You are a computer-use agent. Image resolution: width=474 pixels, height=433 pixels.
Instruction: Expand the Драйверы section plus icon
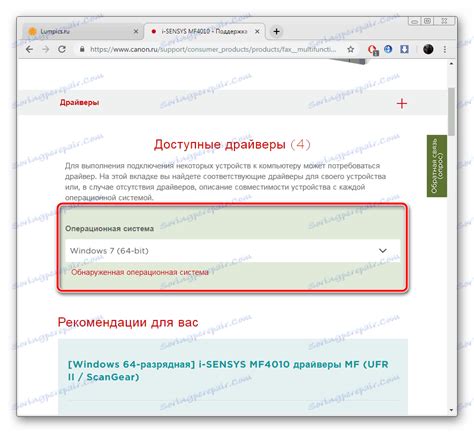402,104
